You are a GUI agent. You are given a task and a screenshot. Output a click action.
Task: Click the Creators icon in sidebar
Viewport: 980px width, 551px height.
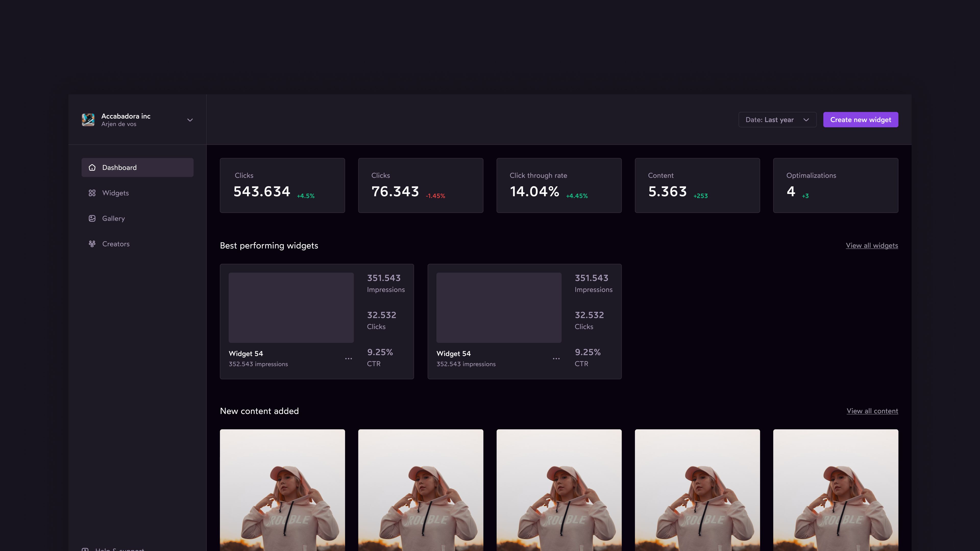(92, 244)
